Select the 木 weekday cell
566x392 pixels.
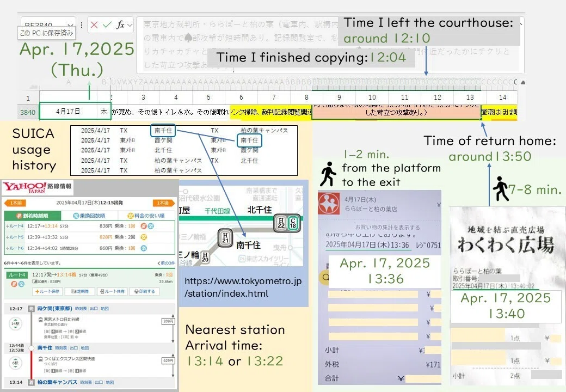[x=104, y=112]
